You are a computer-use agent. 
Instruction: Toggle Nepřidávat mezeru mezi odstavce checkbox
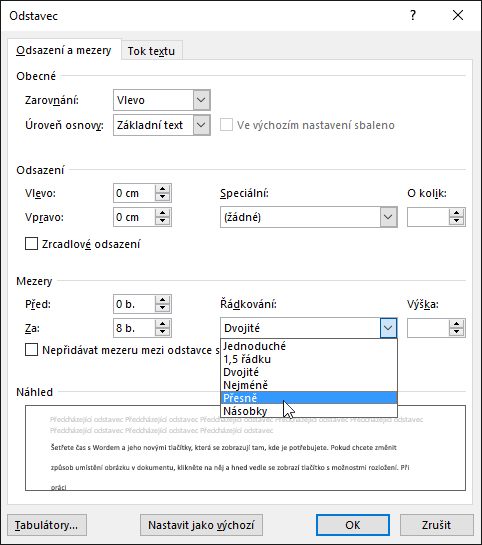click(x=31, y=350)
